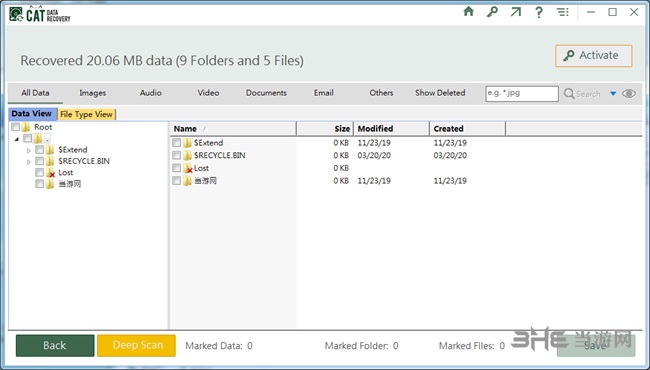Screen dimensions: 650x370
Task: Click the $Extend folder icon in the list
Action: (x=187, y=143)
